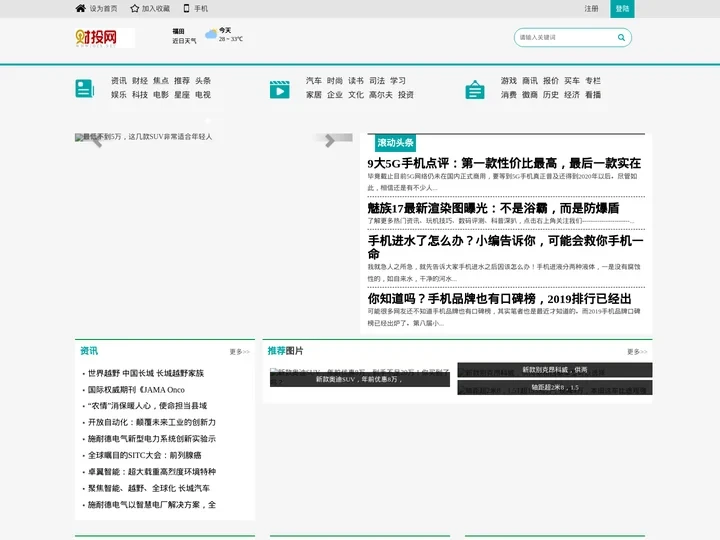This screenshot has width=720, height=540.
Task: Open the 游戏 navigation item
Action: [x=509, y=81]
